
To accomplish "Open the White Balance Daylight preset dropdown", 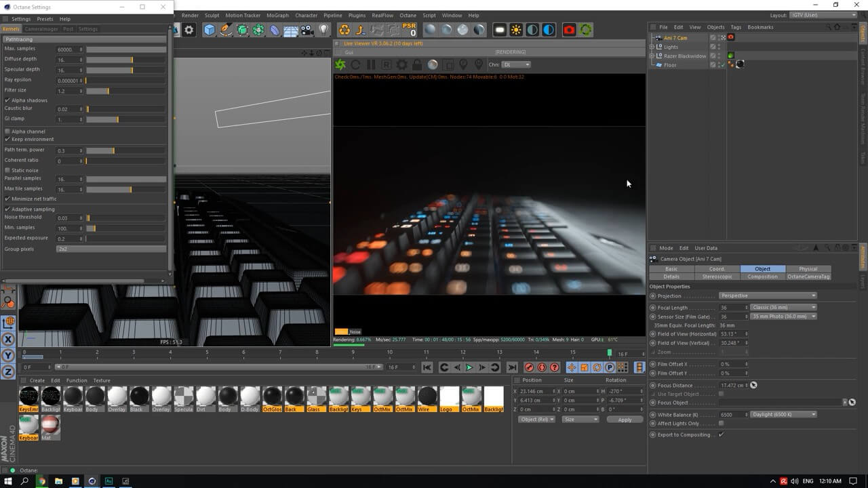I will tap(783, 414).
